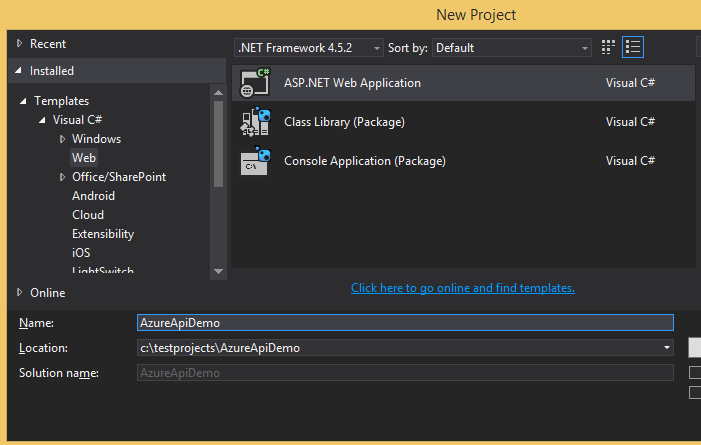
Task: Toggle the checkbox beside Solution name field
Action: [695, 372]
